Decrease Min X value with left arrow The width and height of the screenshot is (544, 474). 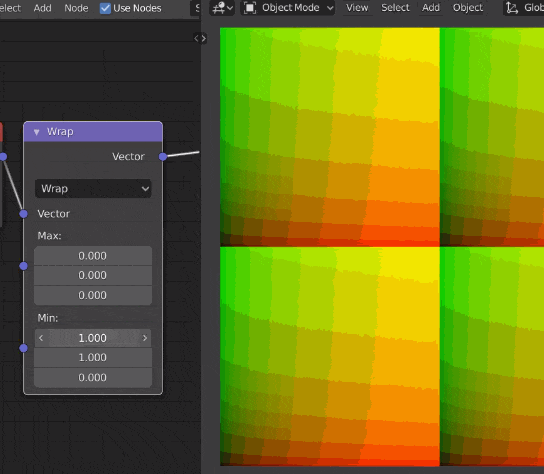[41, 338]
